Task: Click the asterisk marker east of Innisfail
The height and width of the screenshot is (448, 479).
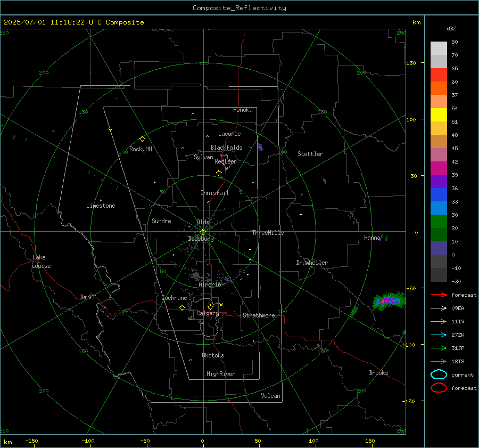Action: tap(253, 183)
